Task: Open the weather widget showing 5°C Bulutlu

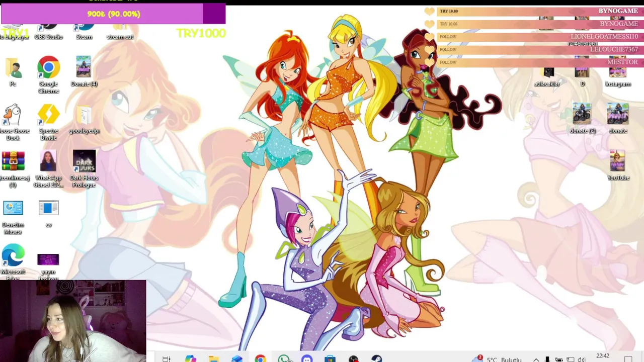Action: coord(497,358)
